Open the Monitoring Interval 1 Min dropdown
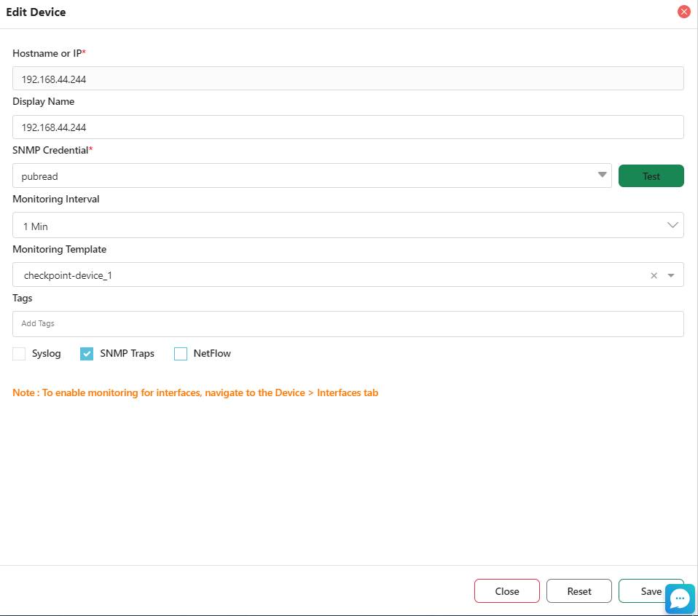Screen dimensions: 698x616 tap(348, 225)
